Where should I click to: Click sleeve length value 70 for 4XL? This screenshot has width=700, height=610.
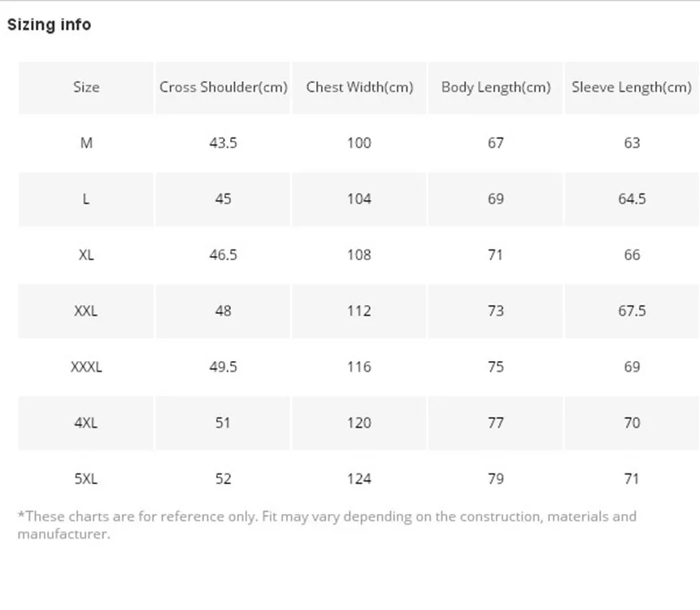coord(632,423)
